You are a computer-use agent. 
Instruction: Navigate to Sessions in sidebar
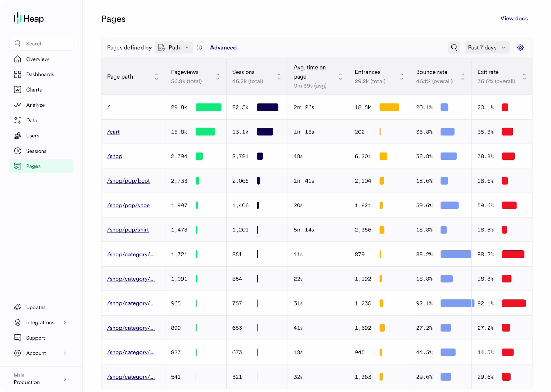pyautogui.click(x=36, y=151)
